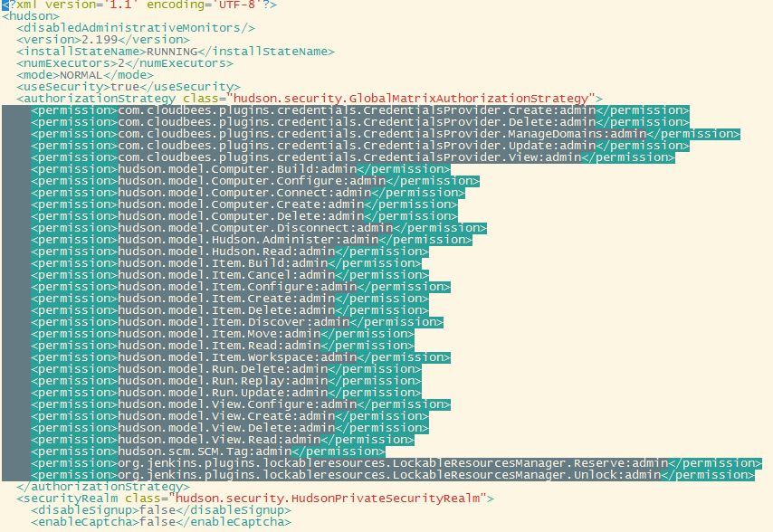Click the Computer.Delete:admin permission line
The height and width of the screenshot is (532, 773).
coord(244,217)
